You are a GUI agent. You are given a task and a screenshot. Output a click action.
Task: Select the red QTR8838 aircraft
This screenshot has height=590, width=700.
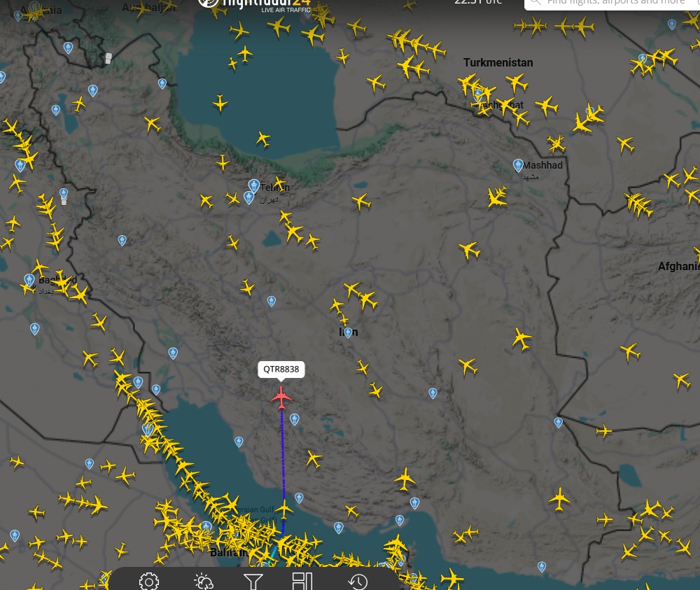(x=281, y=398)
